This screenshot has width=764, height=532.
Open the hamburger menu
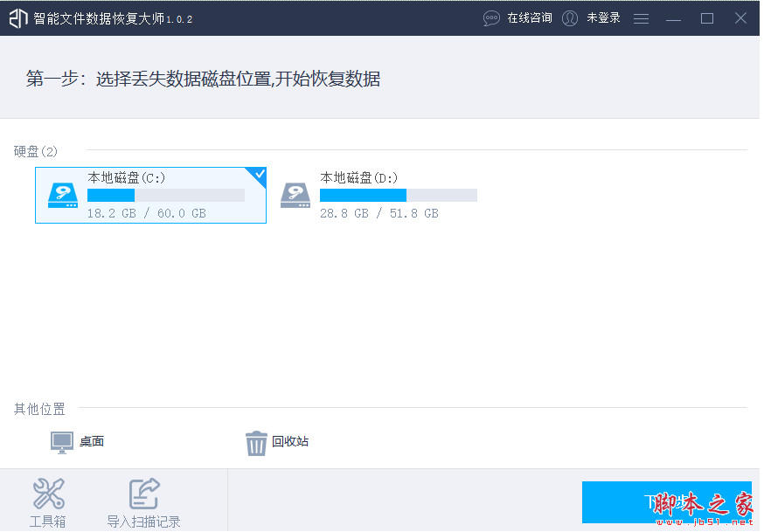tap(641, 17)
